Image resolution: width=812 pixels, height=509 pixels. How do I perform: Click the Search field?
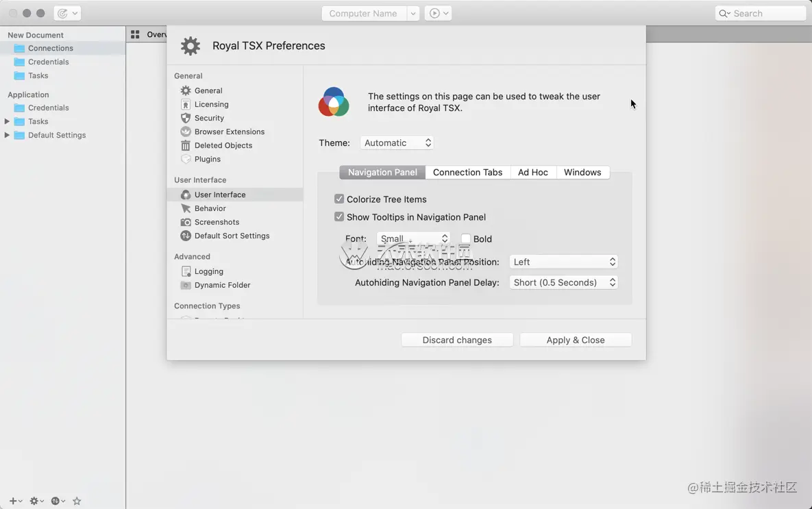pyautogui.click(x=760, y=14)
